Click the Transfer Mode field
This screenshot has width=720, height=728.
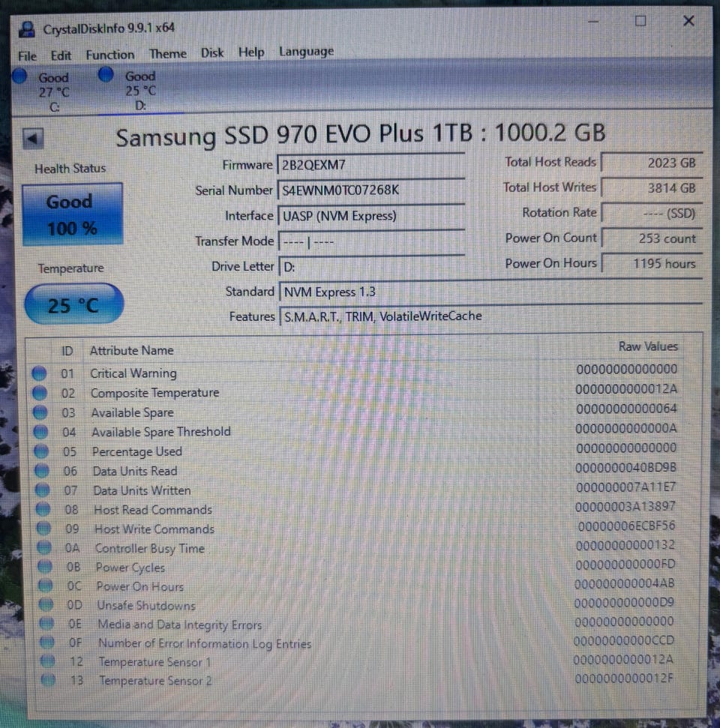tap(371, 241)
